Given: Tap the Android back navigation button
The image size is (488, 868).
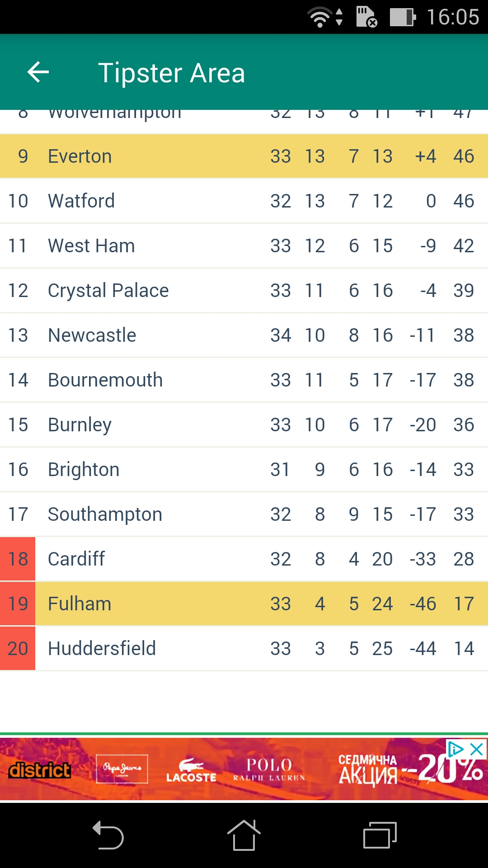Looking at the screenshot, I should 108,835.
